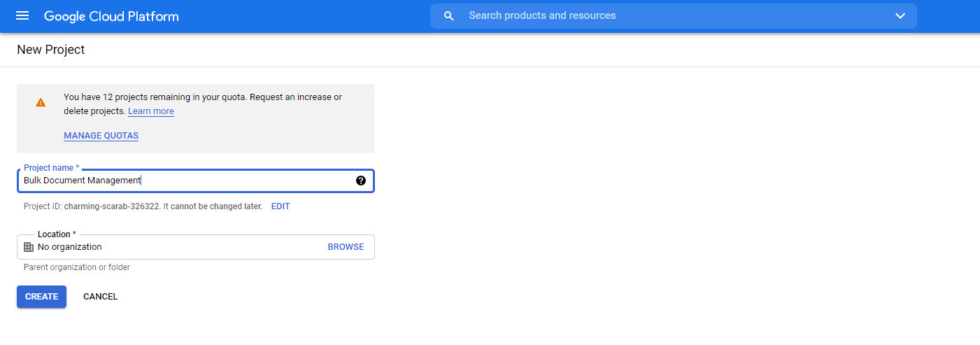Click the Project name help question mark

point(361,181)
